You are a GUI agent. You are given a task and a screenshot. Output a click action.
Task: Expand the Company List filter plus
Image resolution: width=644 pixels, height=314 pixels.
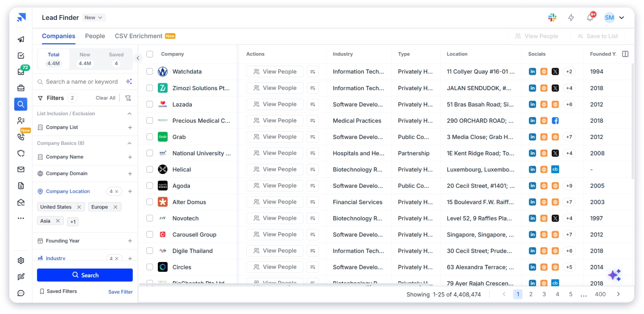(130, 127)
